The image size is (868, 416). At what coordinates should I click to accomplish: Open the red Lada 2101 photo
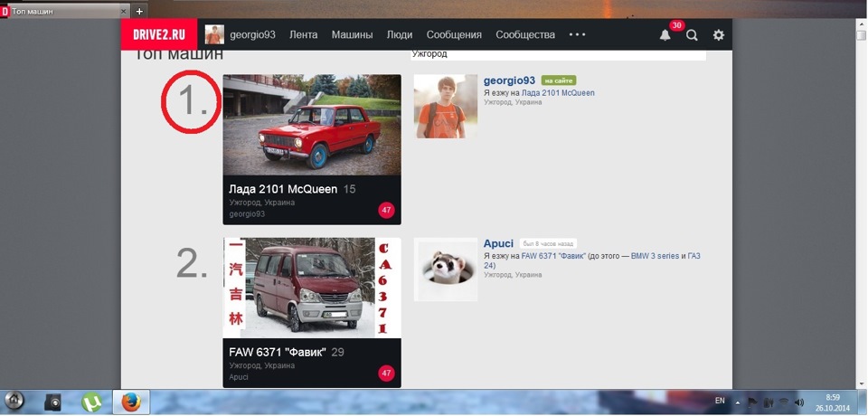click(312, 125)
